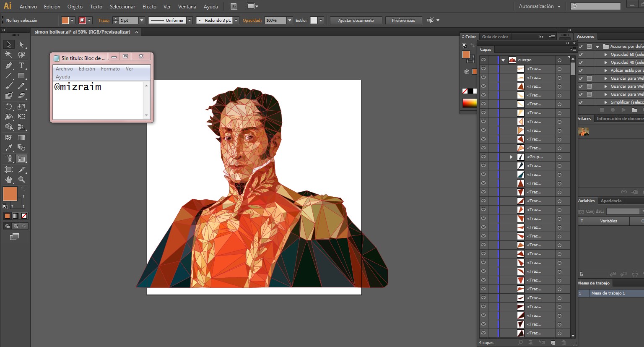Select the Zoom tool
The image size is (644, 347).
[x=21, y=180]
